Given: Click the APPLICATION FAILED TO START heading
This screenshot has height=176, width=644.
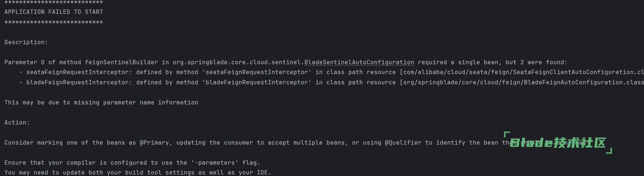Looking at the screenshot, I should point(54,12).
